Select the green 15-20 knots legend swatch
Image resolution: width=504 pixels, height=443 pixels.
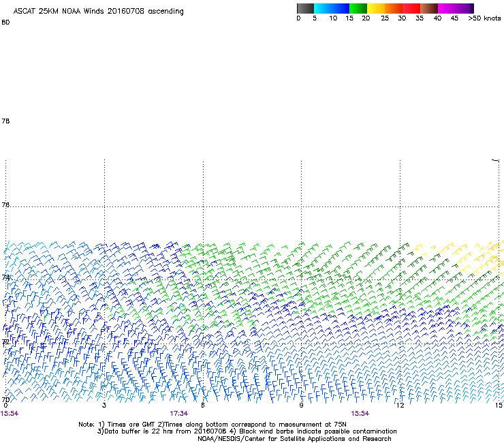tap(358, 8)
